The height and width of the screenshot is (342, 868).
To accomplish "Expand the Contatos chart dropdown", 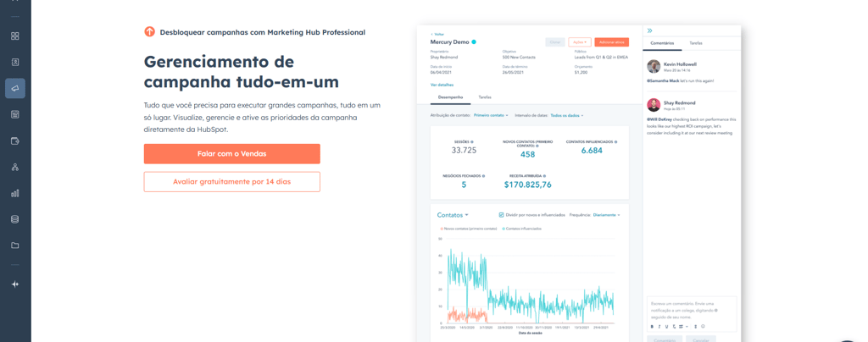I will pos(453,215).
